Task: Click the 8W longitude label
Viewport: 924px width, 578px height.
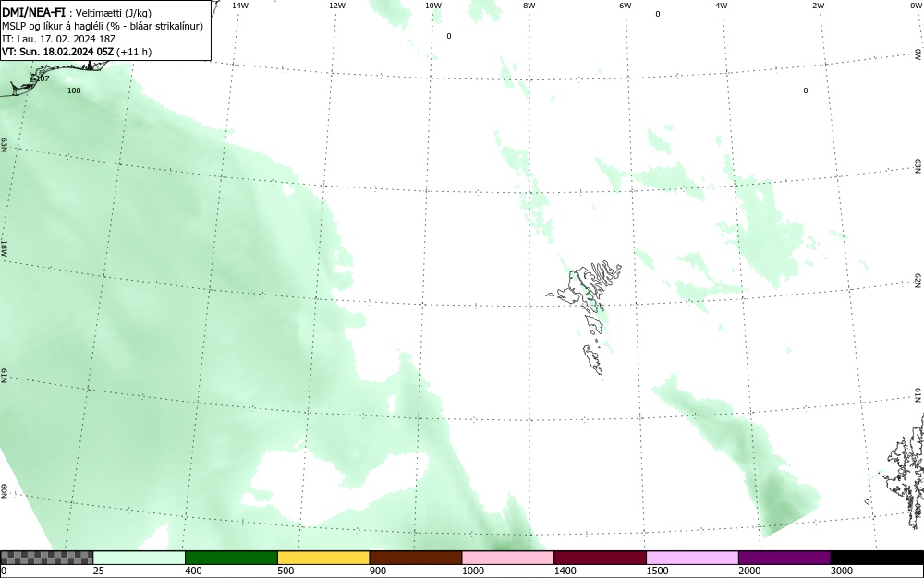Action: 529,6
